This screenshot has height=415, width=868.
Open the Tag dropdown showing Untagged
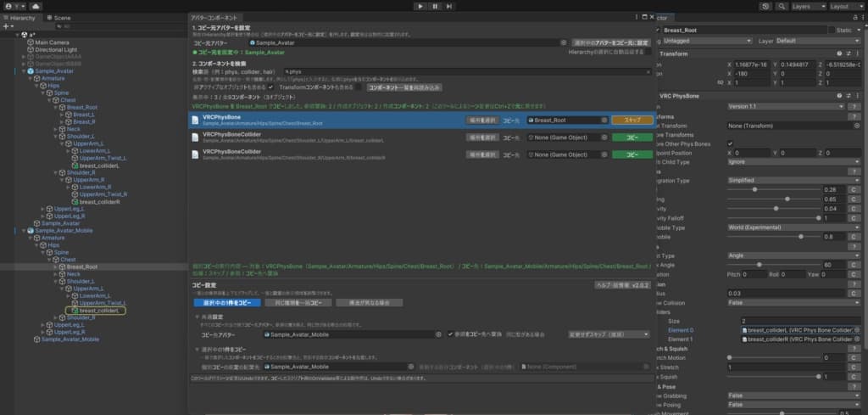[707, 41]
